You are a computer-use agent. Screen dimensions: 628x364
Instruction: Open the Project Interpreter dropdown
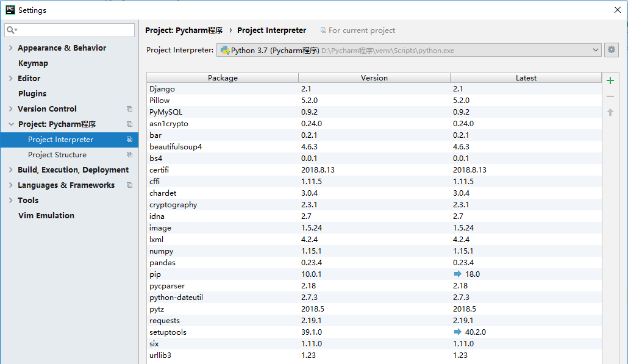tap(595, 50)
